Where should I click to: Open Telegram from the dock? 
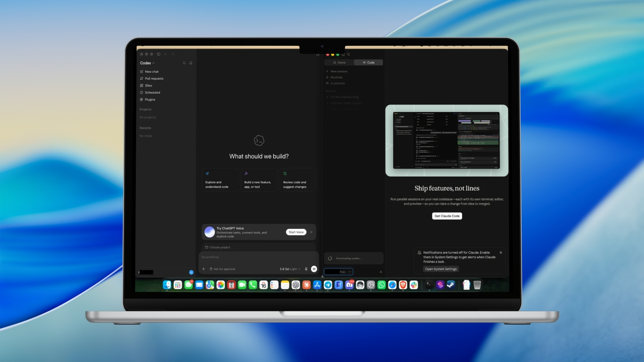pos(328,285)
